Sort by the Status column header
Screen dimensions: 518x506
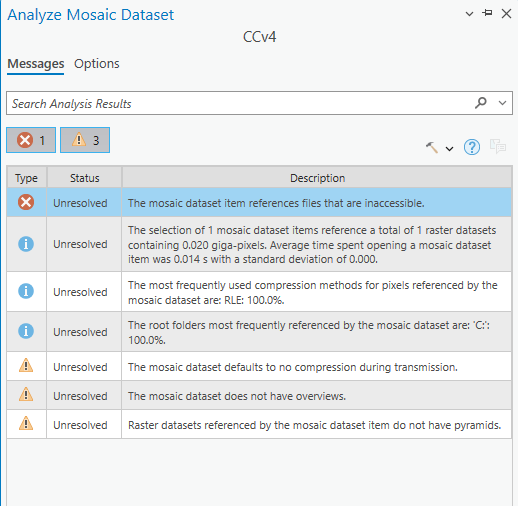coord(84,178)
